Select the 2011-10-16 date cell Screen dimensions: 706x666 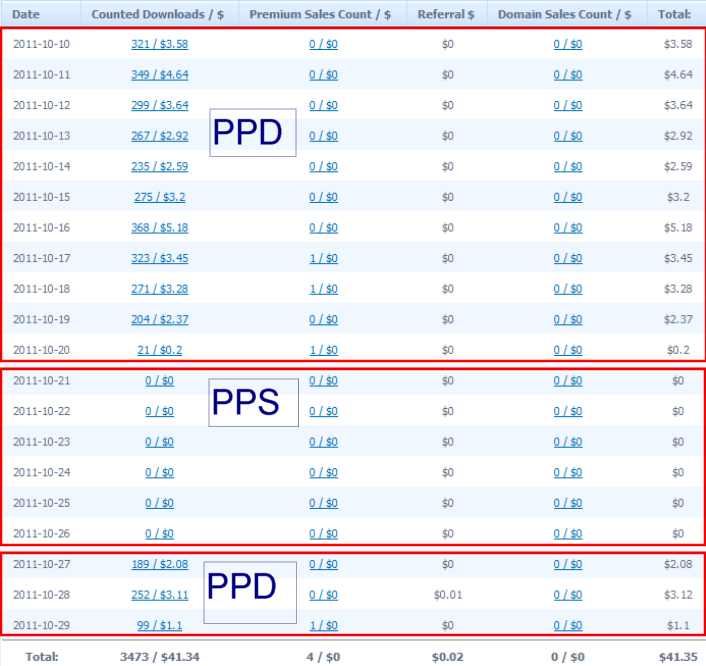41,228
